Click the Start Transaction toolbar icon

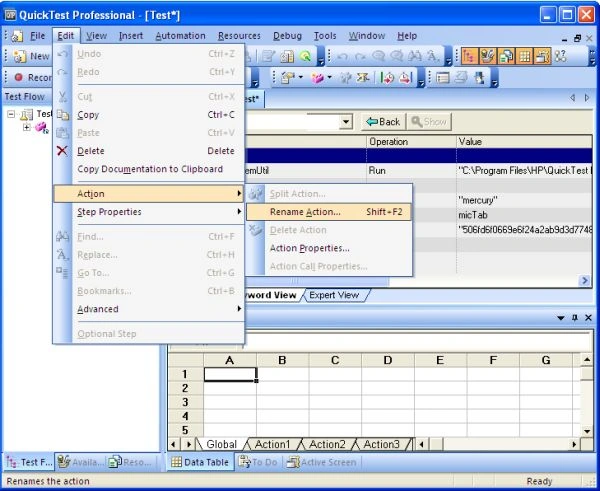387,78
